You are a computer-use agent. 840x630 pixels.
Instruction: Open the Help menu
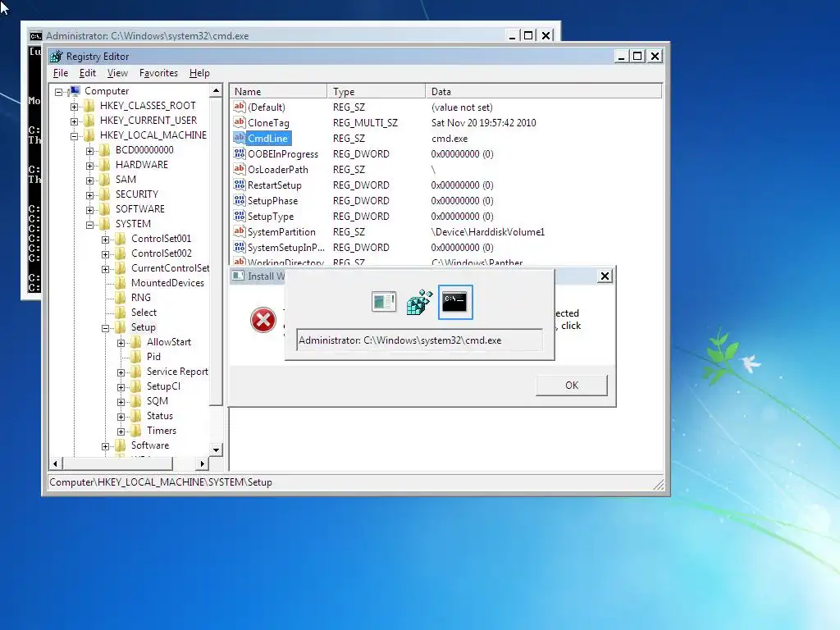point(199,73)
